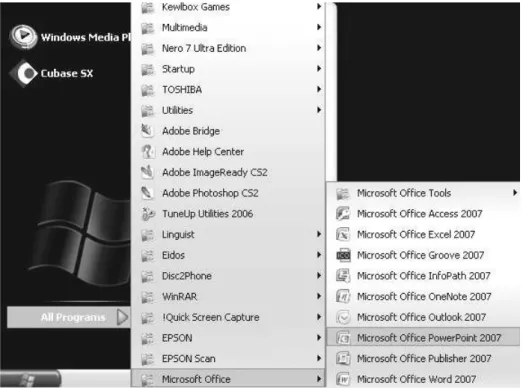Click the Adobe ImageReady CS2 icon

(147, 172)
